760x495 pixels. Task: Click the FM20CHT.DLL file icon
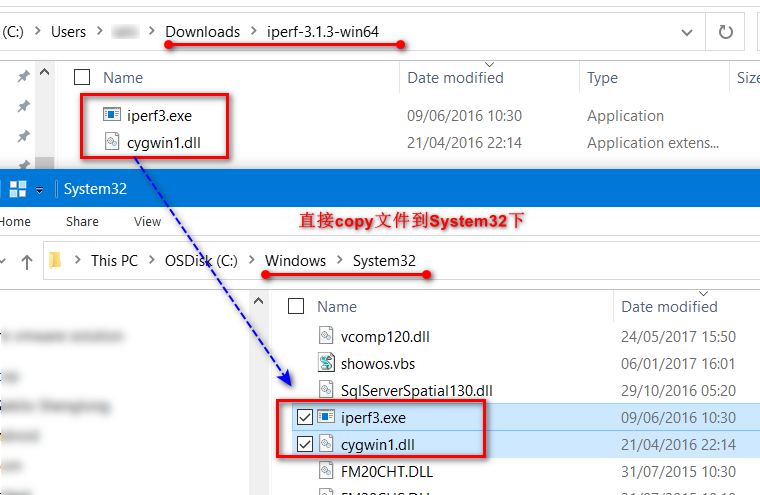tap(326, 470)
